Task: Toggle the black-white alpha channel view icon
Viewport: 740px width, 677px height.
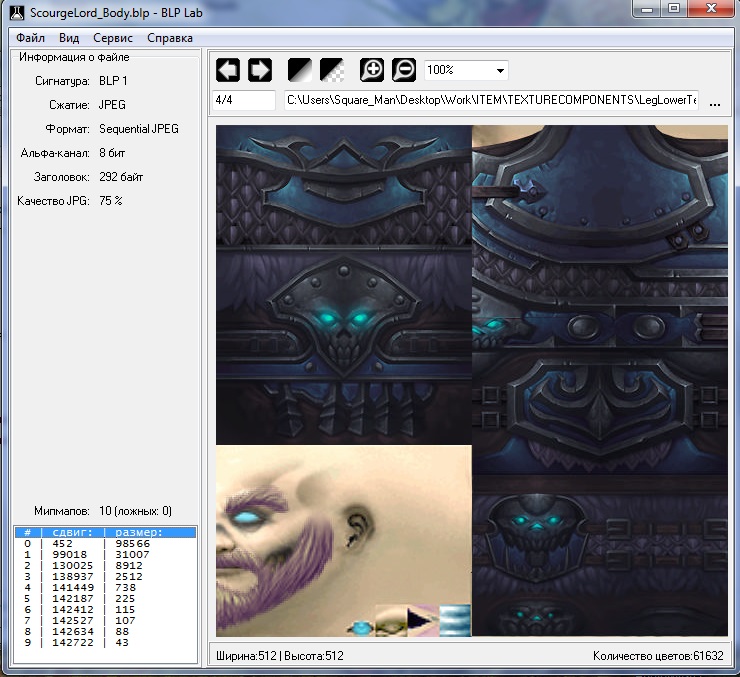Action: pyautogui.click(x=300, y=70)
